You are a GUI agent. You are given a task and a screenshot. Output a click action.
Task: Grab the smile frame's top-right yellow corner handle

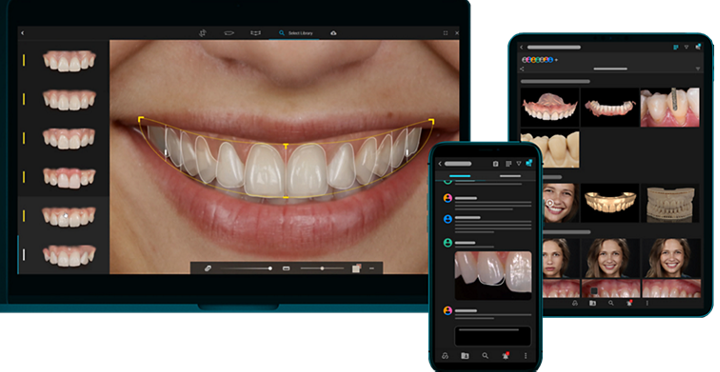point(431,121)
